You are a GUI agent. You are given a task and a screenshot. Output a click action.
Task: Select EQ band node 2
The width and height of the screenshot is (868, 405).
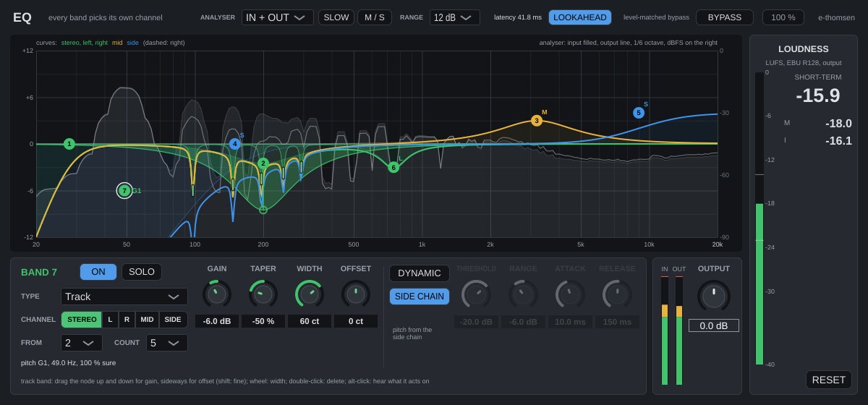pyautogui.click(x=263, y=163)
